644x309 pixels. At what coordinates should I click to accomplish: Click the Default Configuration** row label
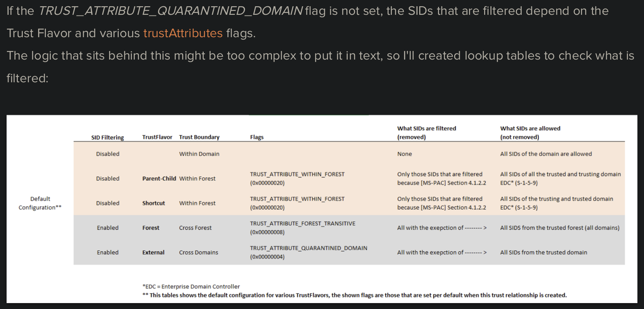coord(40,203)
